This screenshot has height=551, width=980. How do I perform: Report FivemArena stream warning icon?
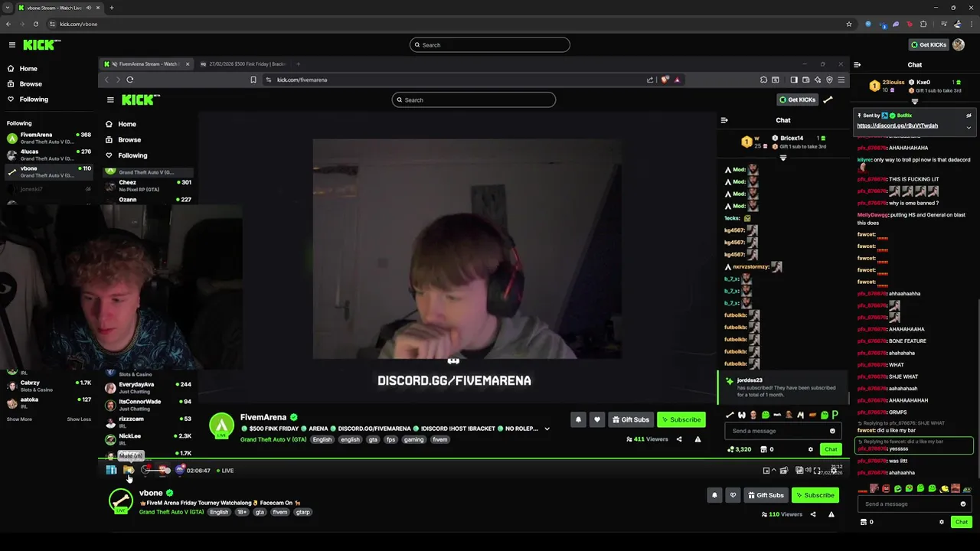coord(697,439)
